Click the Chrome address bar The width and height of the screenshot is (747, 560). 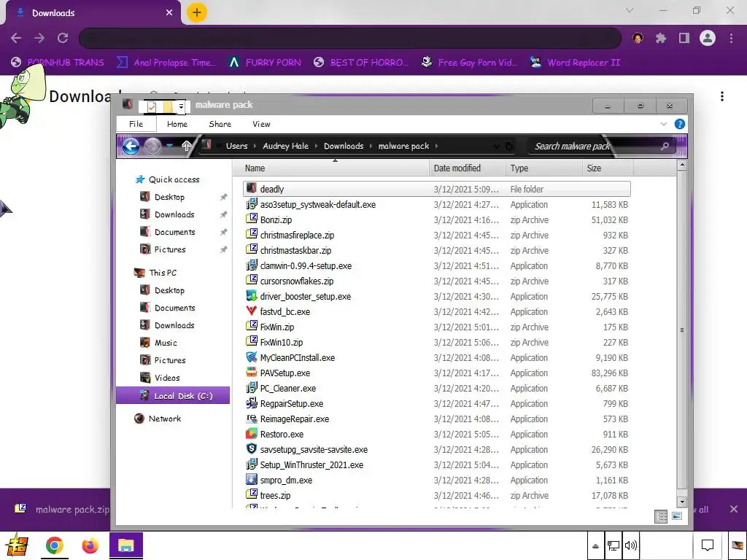click(349, 38)
